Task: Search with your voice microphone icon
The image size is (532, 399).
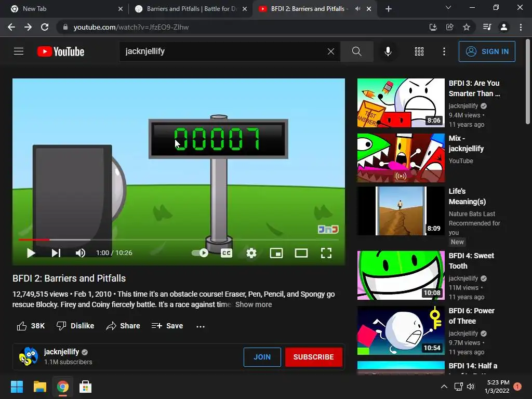Action: pyautogui.click(x=388, y=51)
